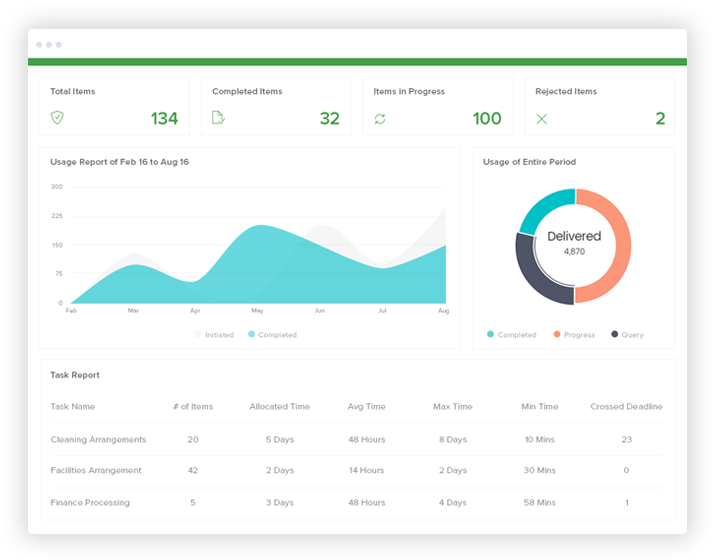Click the 4 Days max time value

click(x=453, y=503)
